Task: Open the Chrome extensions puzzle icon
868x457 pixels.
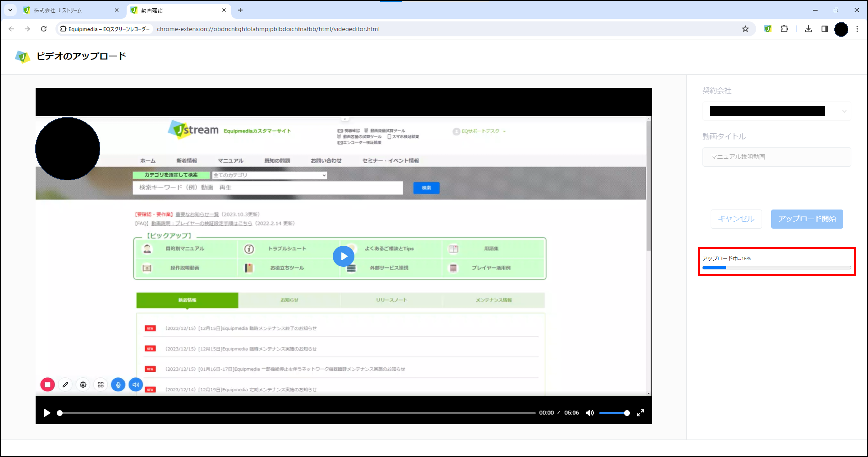Action: (784, 29)
